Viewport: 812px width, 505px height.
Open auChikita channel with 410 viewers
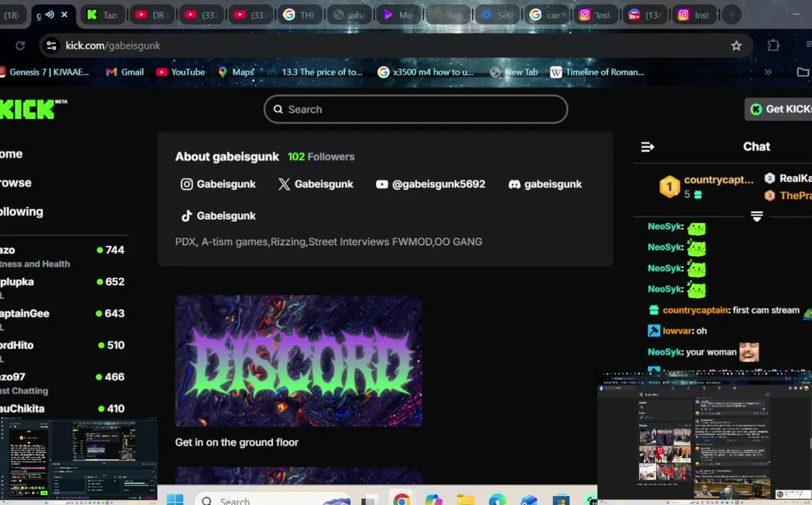coord(62,409)
